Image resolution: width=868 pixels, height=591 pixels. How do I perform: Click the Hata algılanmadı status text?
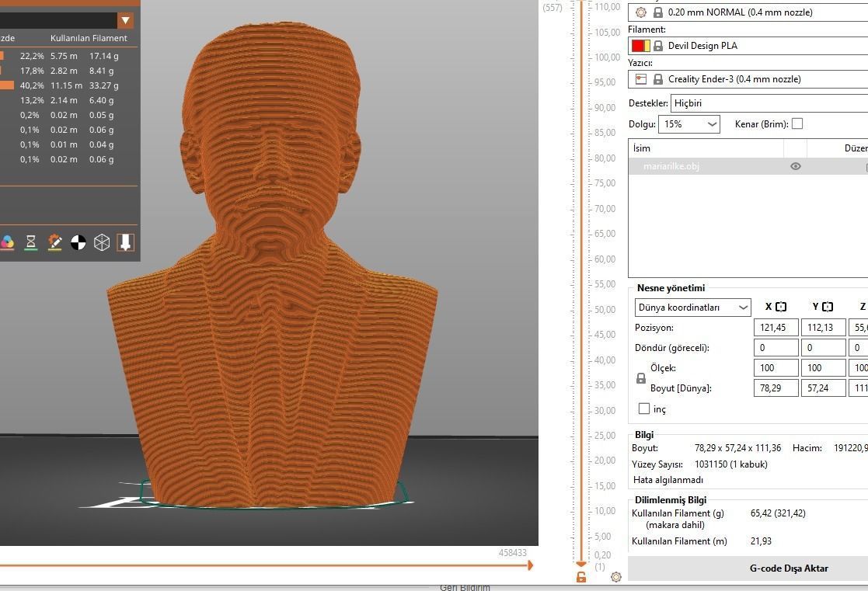tap(668, 480)
